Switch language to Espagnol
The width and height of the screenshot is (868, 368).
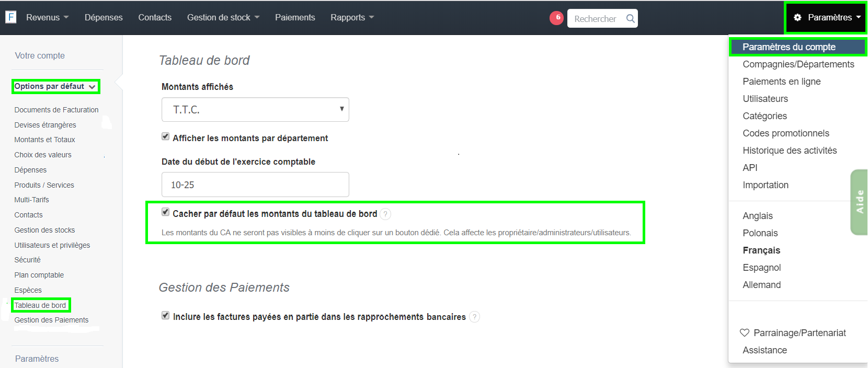[x=762, y=268]
